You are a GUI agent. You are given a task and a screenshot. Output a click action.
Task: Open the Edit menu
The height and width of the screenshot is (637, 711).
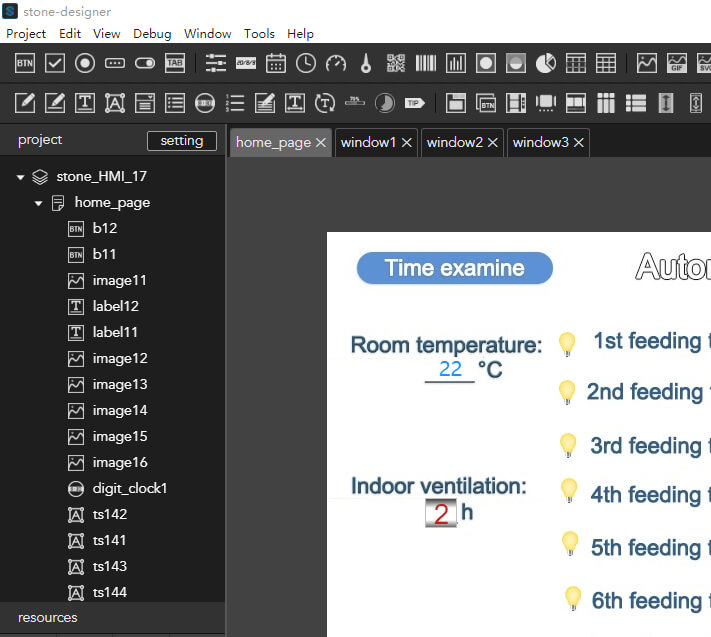click(x=70, y=34)
